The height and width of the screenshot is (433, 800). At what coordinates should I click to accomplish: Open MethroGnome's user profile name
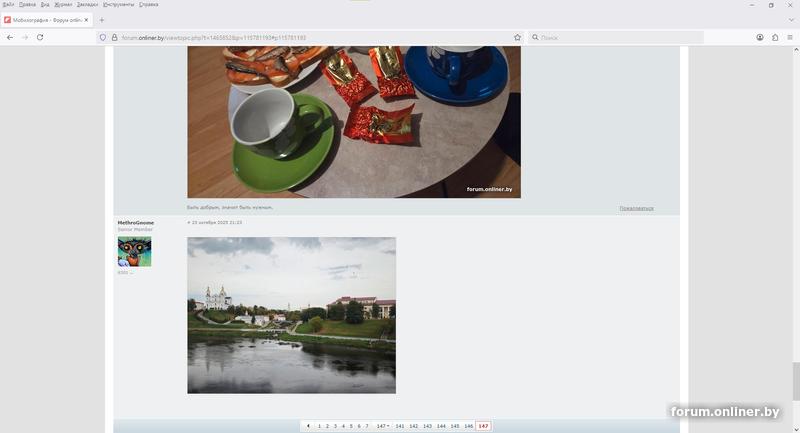click(136, 223)
